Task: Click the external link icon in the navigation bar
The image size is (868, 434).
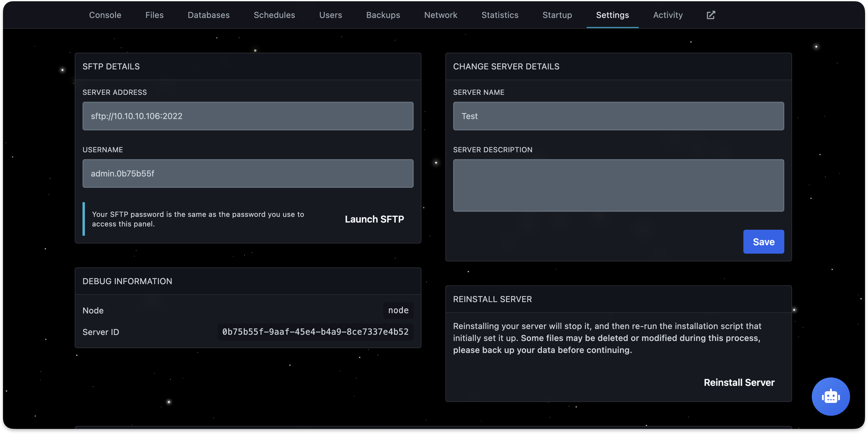Action: tap(711, 15)
